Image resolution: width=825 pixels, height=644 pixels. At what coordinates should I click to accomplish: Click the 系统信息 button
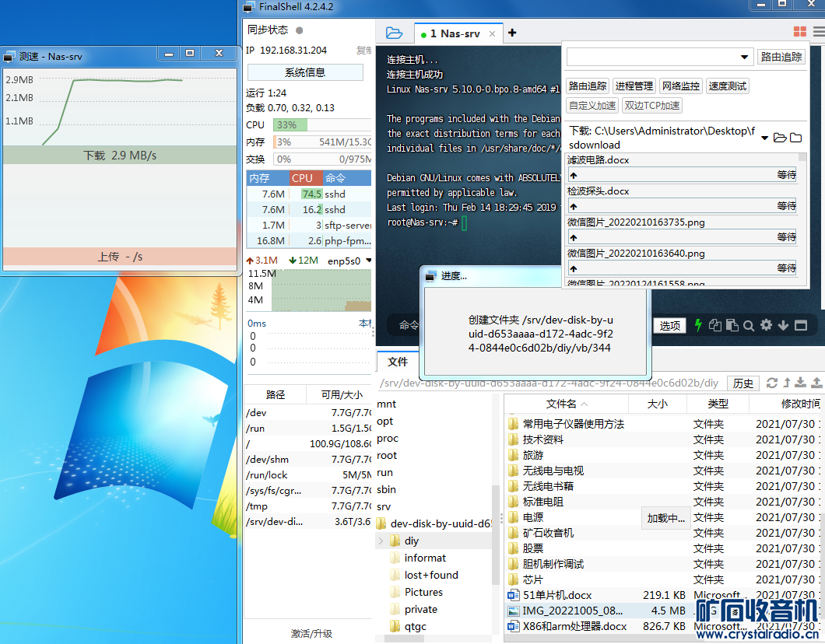pos(305,72)
